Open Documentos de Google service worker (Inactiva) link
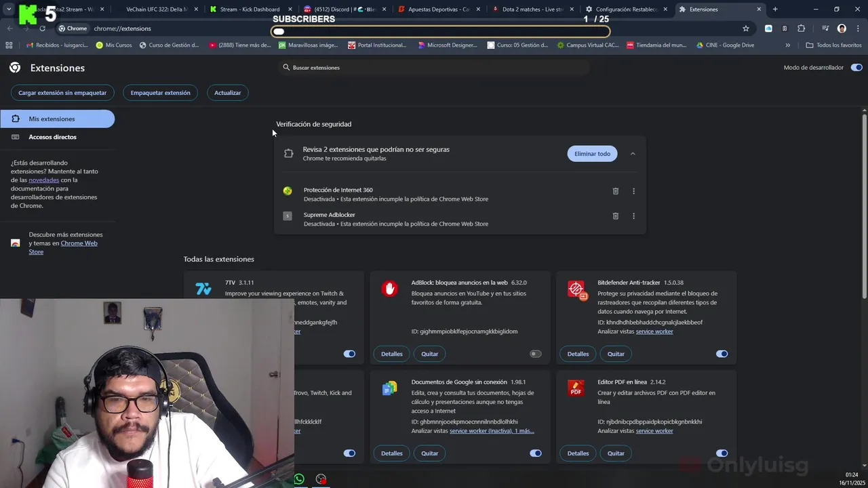868x488 pixels. click(492, 431)
